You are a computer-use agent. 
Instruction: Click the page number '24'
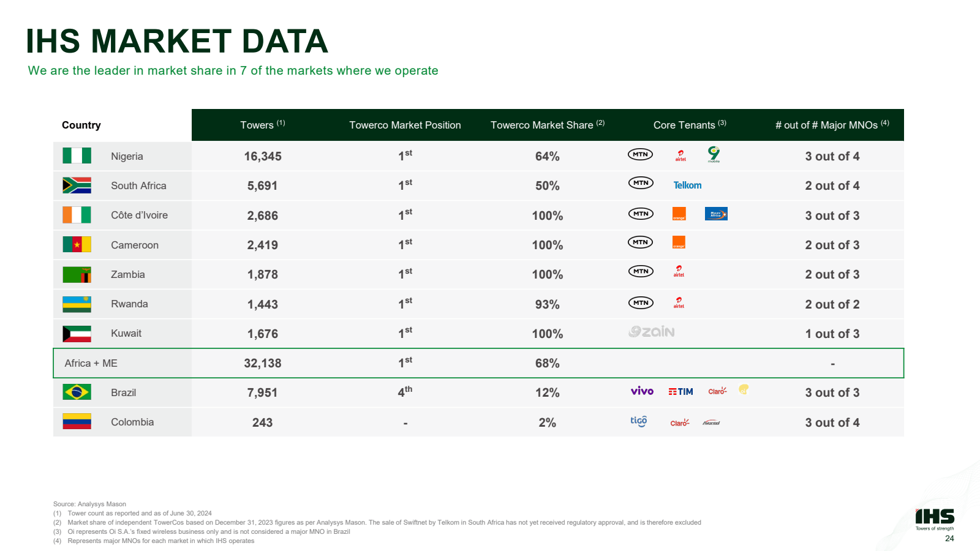click(x=949, y=538)
